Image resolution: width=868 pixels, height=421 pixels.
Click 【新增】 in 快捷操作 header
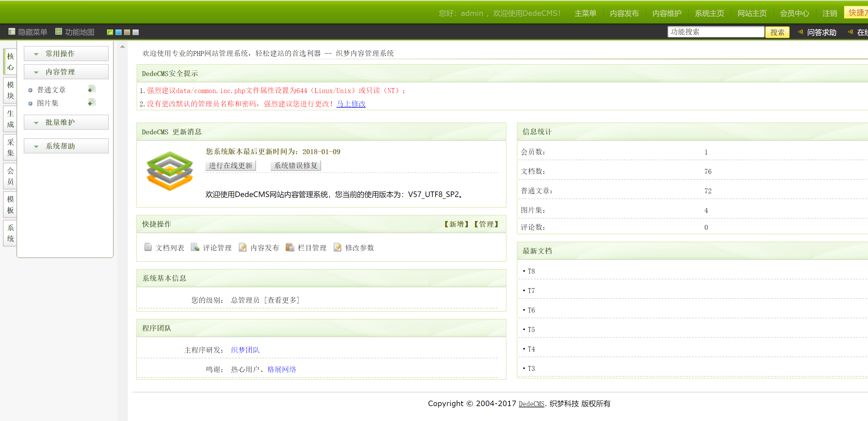(456, 224)
